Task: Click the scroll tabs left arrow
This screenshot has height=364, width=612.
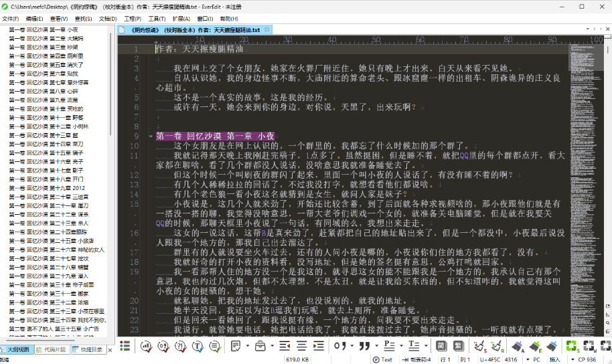Action: pos(595,29)
